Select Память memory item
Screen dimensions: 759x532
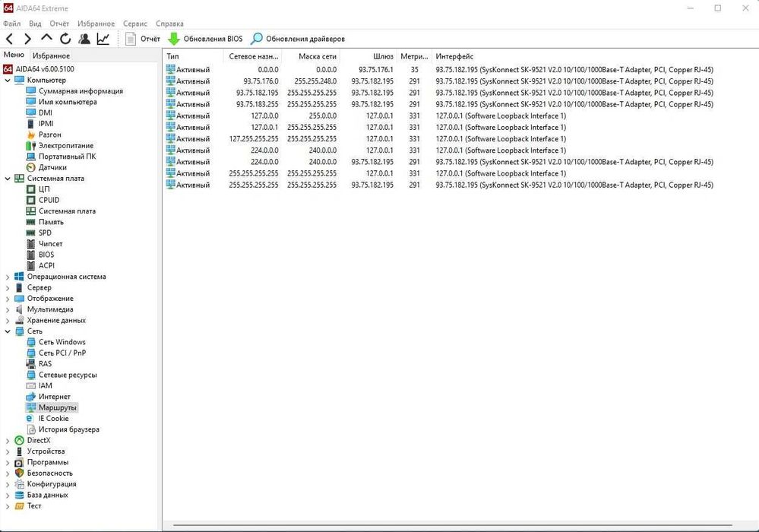click(51, 222)
